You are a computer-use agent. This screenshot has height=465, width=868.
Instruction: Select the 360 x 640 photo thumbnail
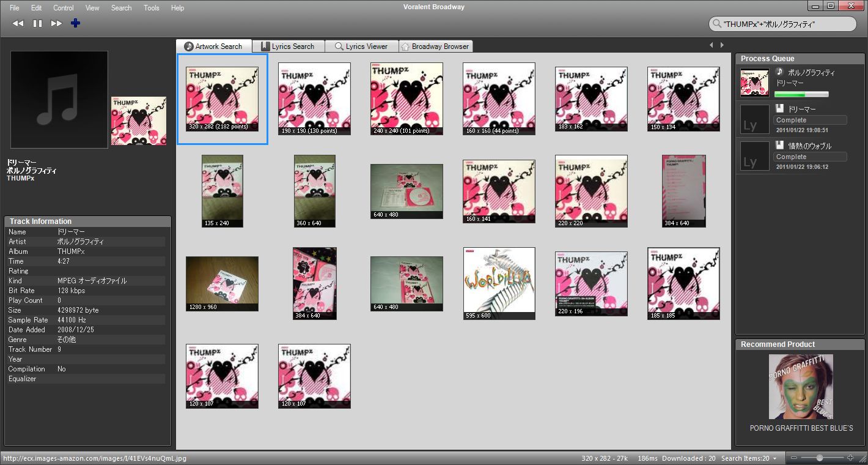point(315,191)
